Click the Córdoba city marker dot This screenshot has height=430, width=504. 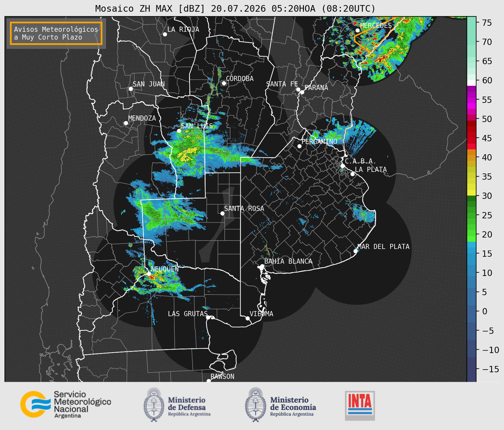pyautogui.click(x=224, y=83)
